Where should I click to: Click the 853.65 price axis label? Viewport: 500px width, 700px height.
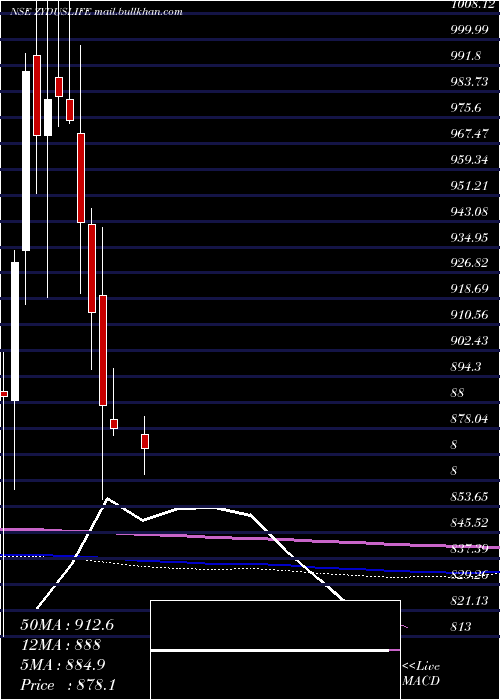pos(470,496)
